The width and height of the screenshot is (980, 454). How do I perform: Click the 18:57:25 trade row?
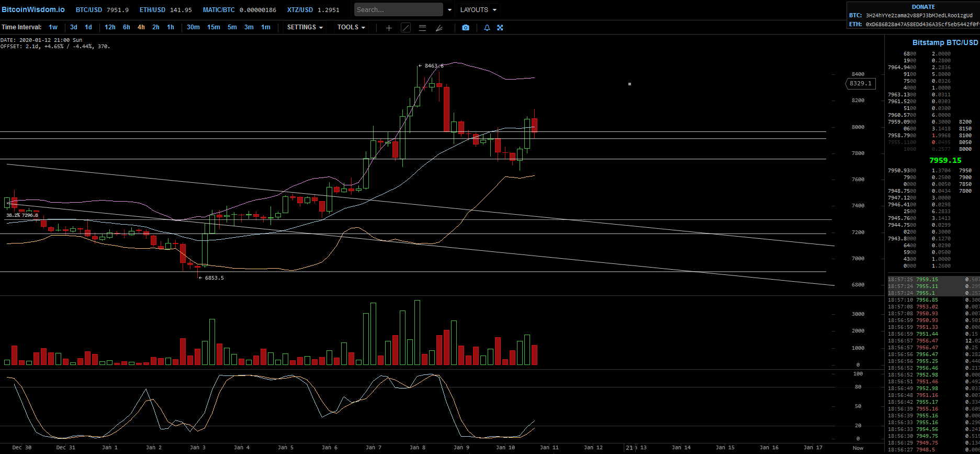(x=933, y=280)
